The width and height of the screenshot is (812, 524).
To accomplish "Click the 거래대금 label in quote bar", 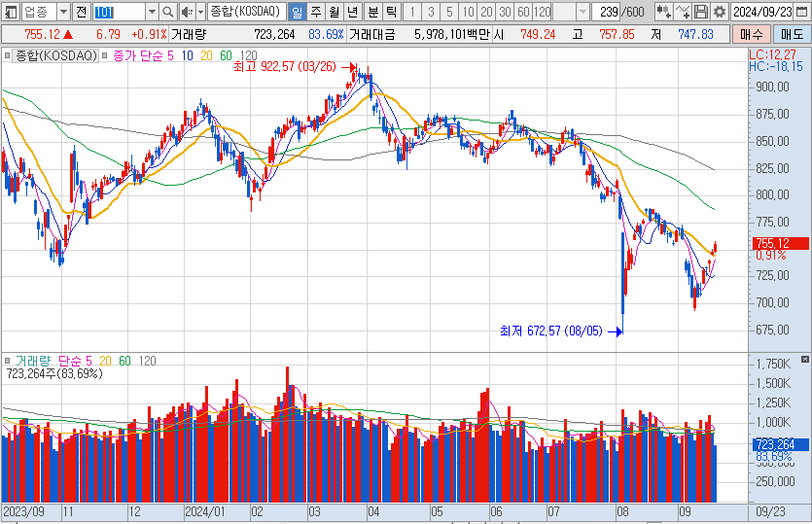I will click(x=371, y=35).
